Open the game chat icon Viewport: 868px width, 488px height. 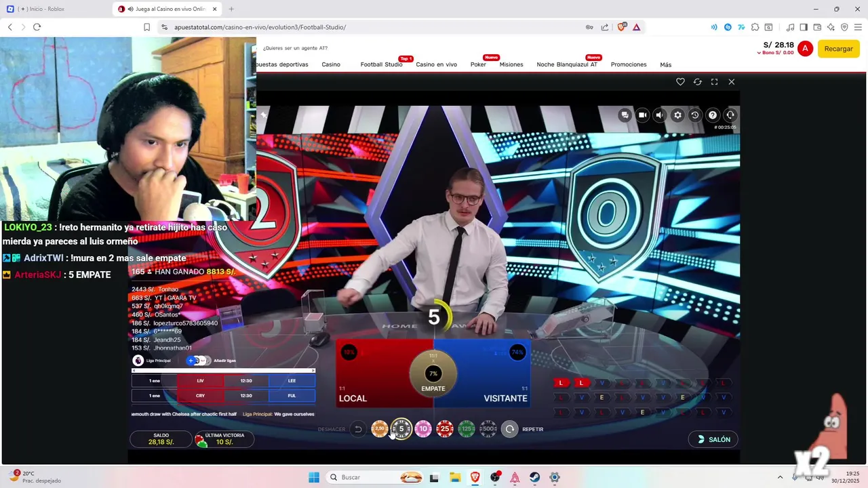click(625, 115)
